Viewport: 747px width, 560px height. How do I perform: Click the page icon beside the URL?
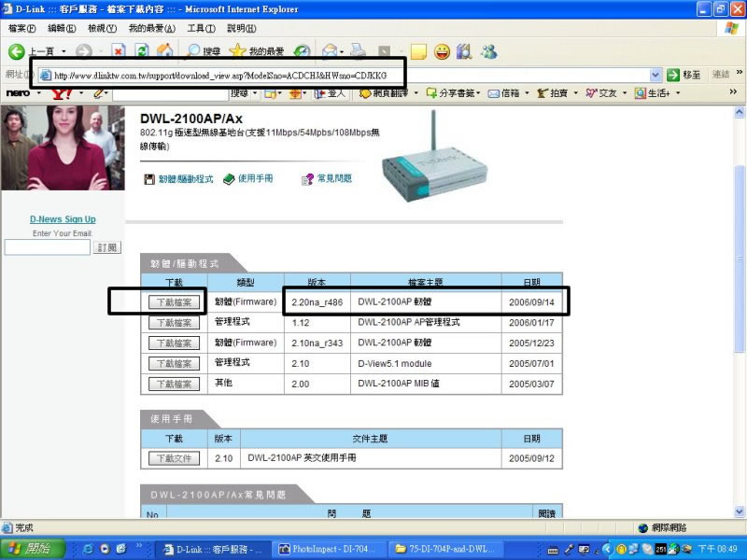point(46,76)
